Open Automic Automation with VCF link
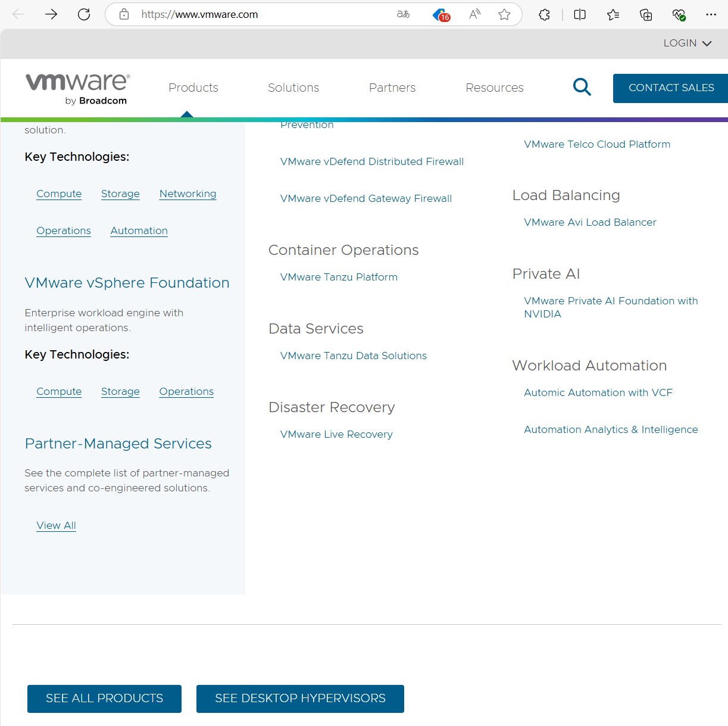 coord(598,392)
